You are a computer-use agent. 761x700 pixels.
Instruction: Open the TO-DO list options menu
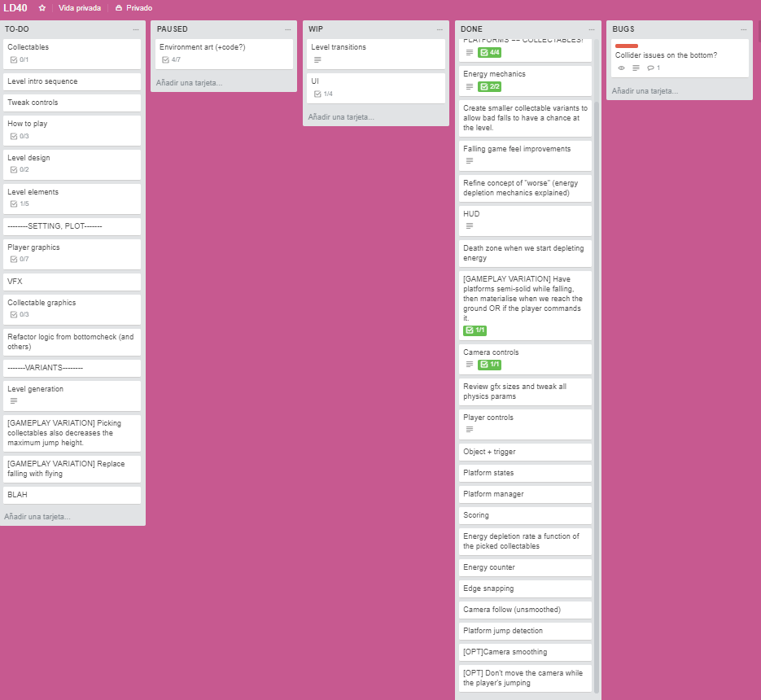[x=136, y=29]
